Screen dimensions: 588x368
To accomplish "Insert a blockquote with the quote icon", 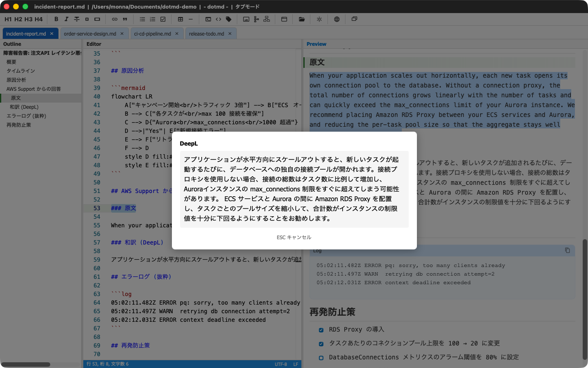I will point(125,19).
